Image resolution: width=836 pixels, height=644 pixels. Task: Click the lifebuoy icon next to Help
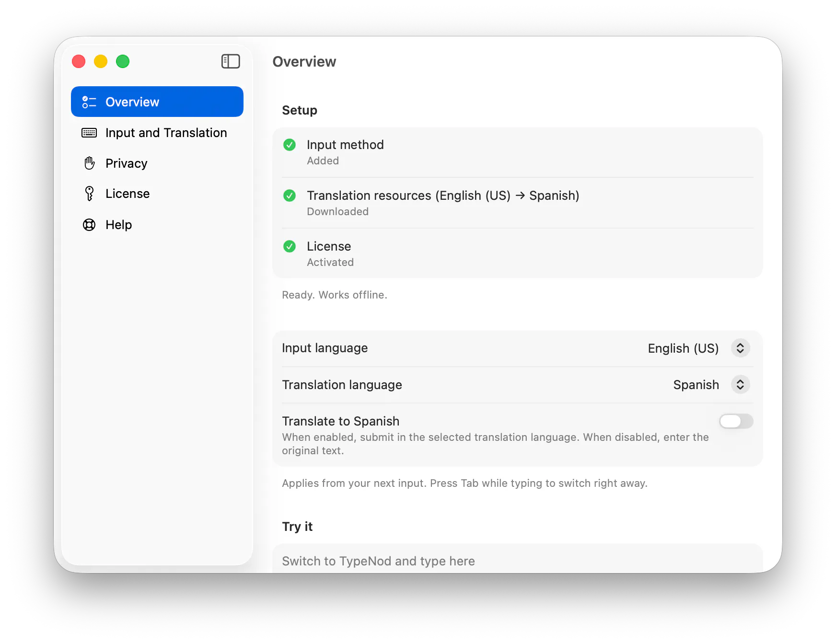pos(89,225)
